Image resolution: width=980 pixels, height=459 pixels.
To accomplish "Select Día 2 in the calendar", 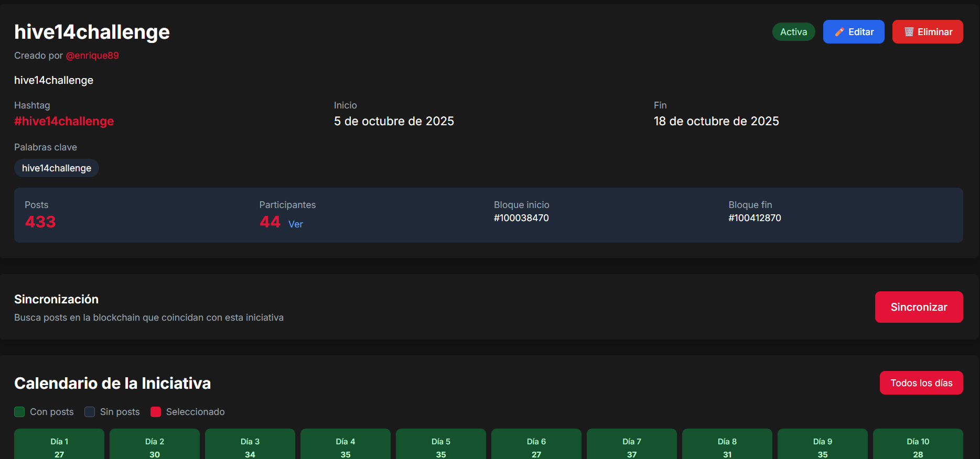I will pyautogui.click(x=155, y=446).
